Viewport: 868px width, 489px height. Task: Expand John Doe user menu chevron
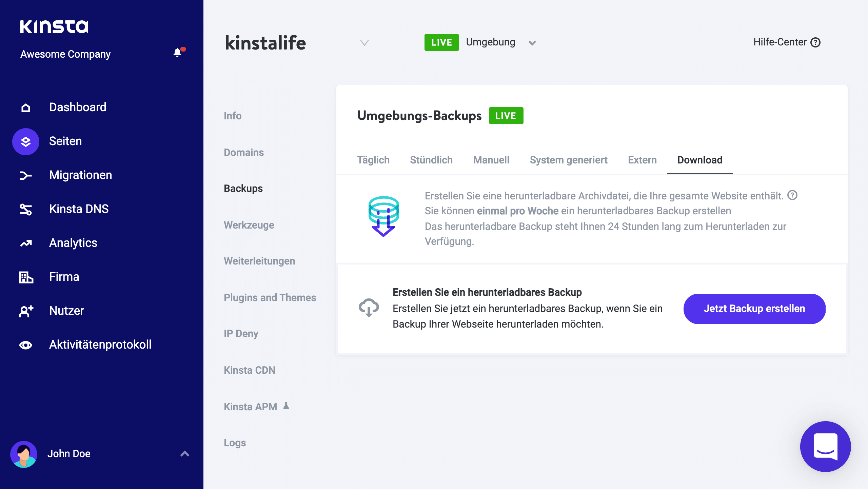[x=185, y=454]
